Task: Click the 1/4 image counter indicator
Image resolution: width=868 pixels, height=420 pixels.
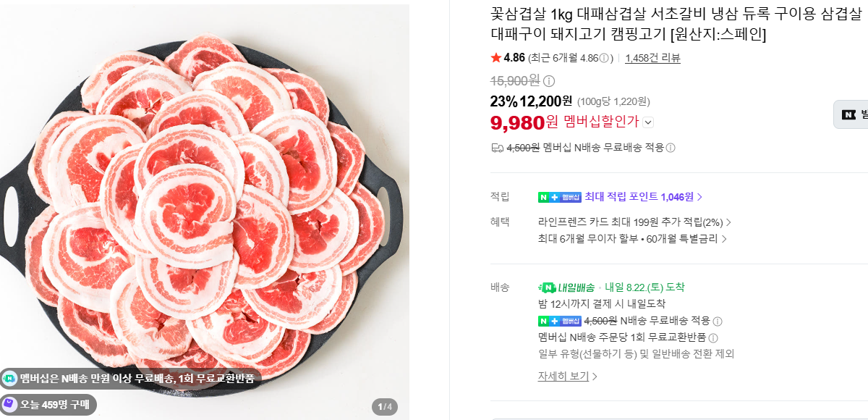Action: point(386,406)
